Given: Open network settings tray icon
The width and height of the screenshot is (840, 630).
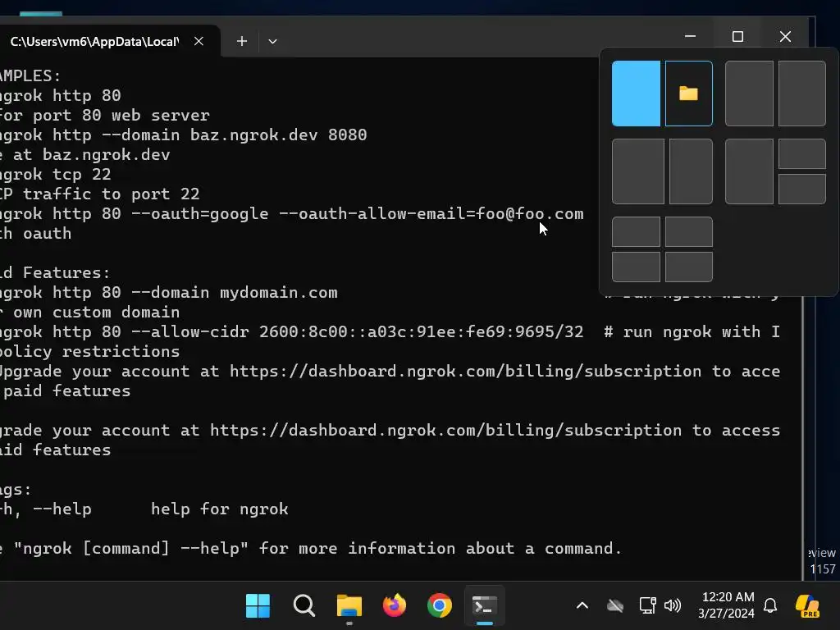Looking at the screenshot, I should click(x=648, y=605).
